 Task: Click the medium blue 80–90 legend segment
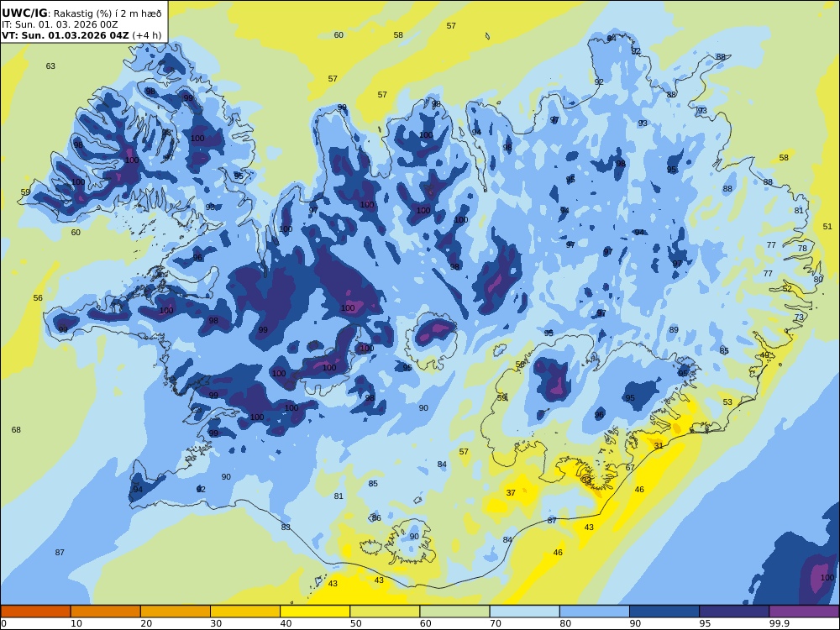pyautogui.click(x=595, y=612)
